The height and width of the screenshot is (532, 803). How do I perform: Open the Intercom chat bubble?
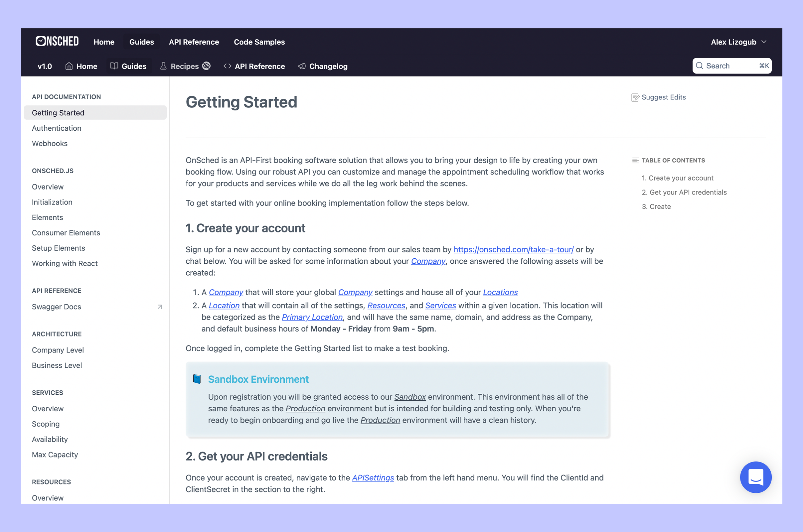pos(756,477)
